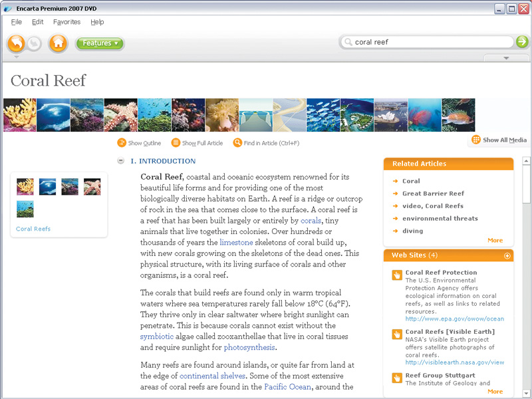532x399 pixels.
Task: Click the orange Home button
Action: (x=58, y=43)
